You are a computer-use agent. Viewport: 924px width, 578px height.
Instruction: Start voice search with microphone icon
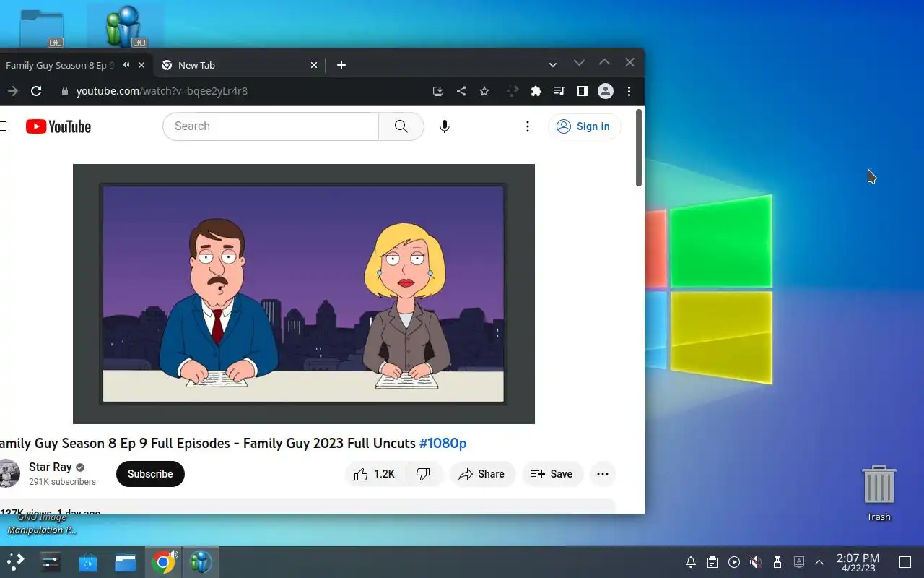[445, 126]
